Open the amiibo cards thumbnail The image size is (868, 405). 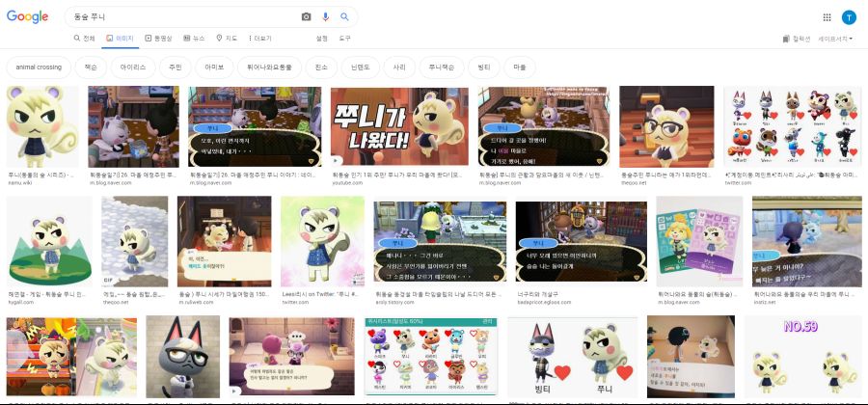(699, 241)
